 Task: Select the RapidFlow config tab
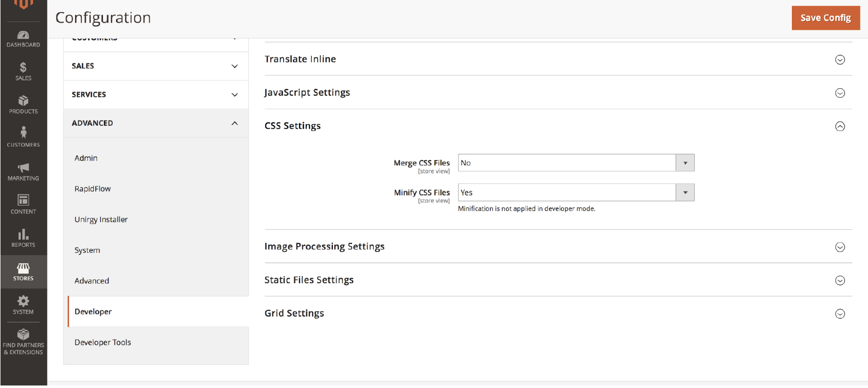(x=93, y=189)
